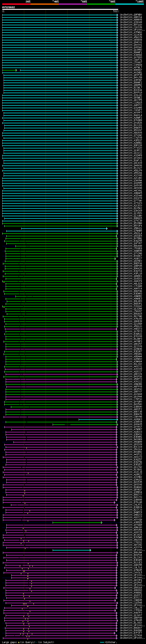Viewport: 146px width, 644px height.
Task: Click label UniRef100_C5S8E8
Action: pyautogui.click(x=131, y=249)
